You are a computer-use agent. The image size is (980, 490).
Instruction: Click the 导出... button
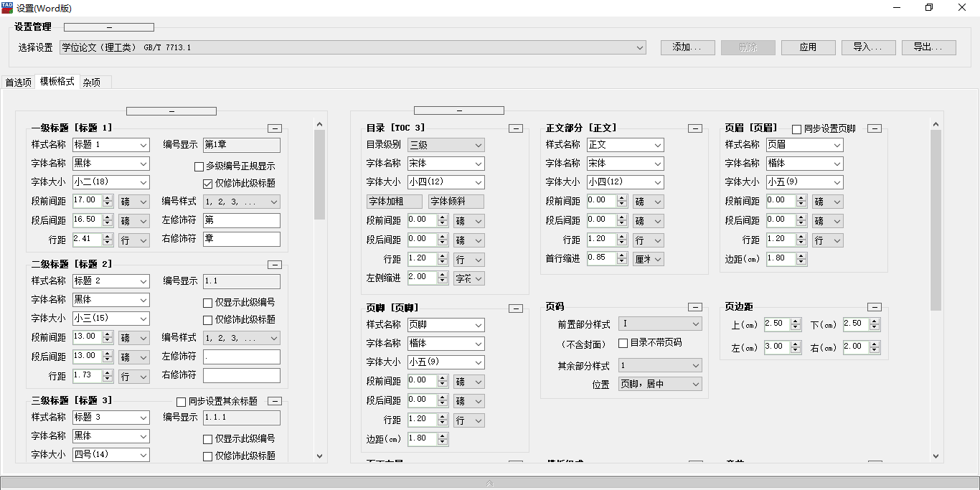coord(928,47)
